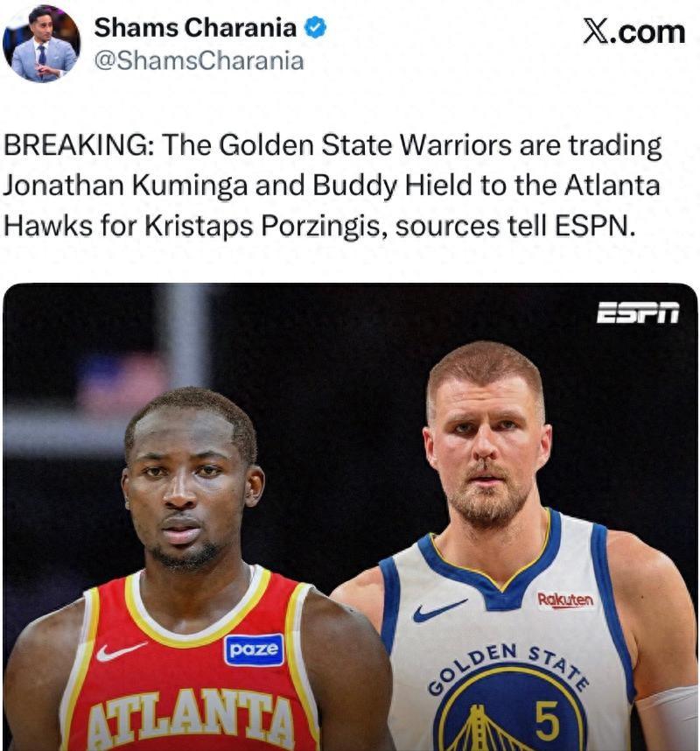
Task: Click the words 'Jonathan Kuminga' in tweet
Action: coord(125,186)
